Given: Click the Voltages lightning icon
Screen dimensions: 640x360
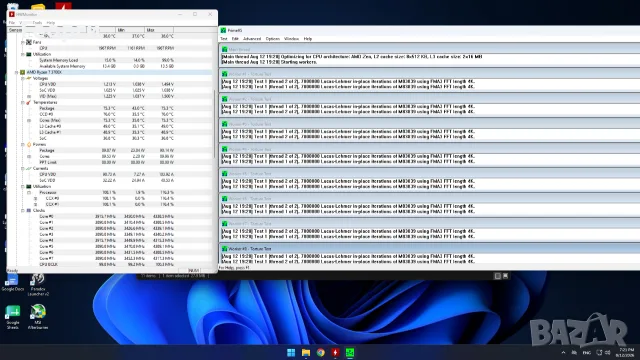Looking at the screenshot, I should (x=29, y=78).
